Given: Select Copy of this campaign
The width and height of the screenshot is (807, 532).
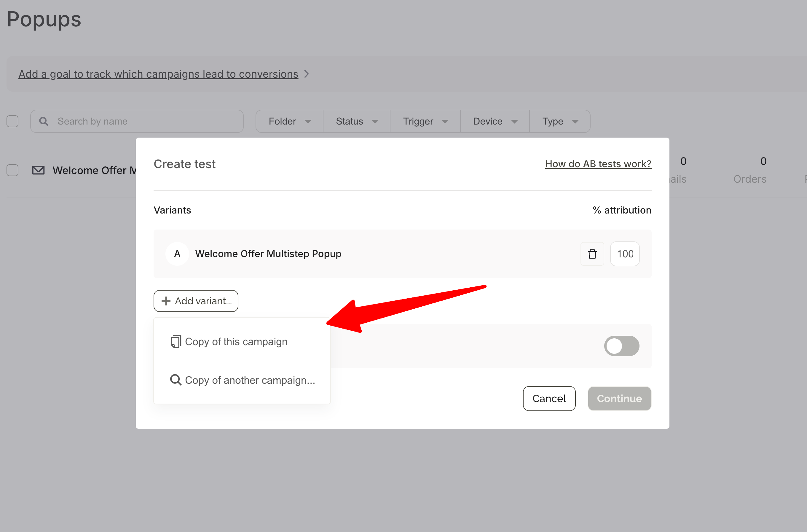Looking at the screenshot, I should pyautogui.click(x=236, y=342).
